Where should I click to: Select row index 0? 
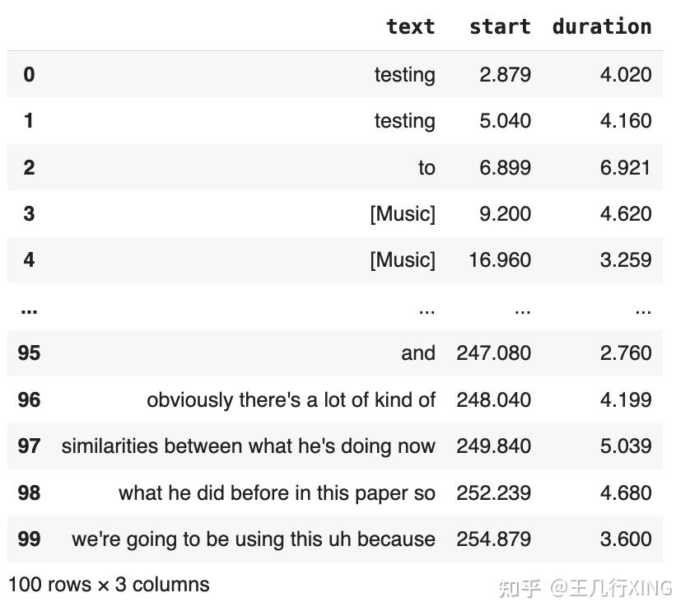pyautogui.click(x=29, y=74)
